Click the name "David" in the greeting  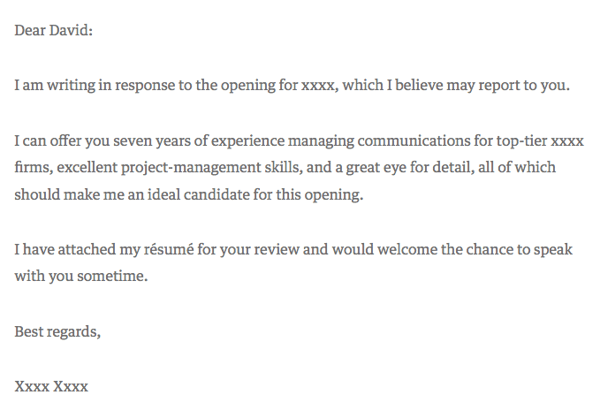click(x=70, y=31)
